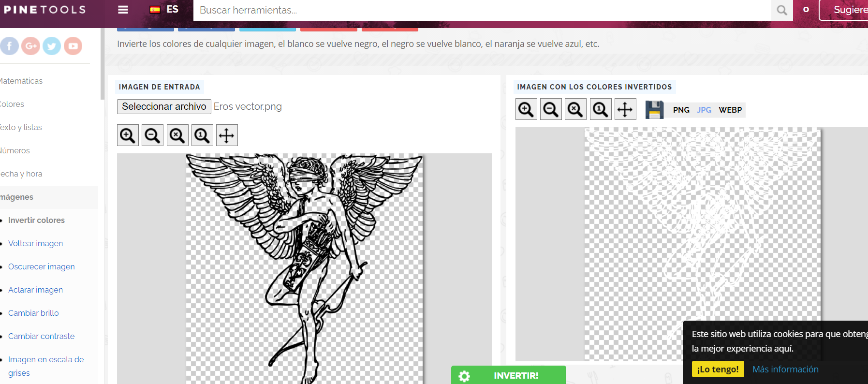The image size is (868, 384).
Task: Zoom out on the inverted output image
Action: (551, 109)
